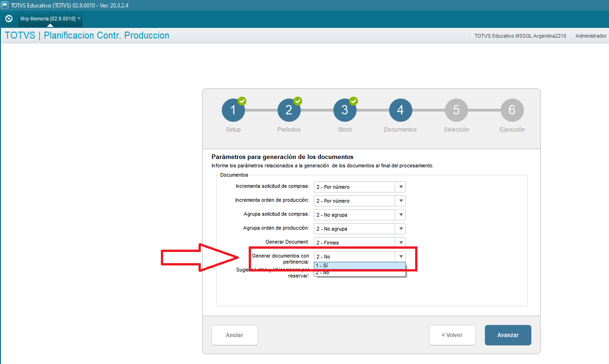
Task: Go to step 1 Setup circle
Action: (233, 110)
